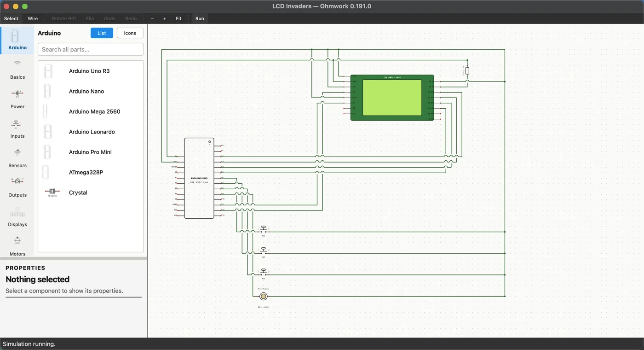Select the Select tool in toolbar
The height and width of the screenshot is (350, 644).
[11, 18]
